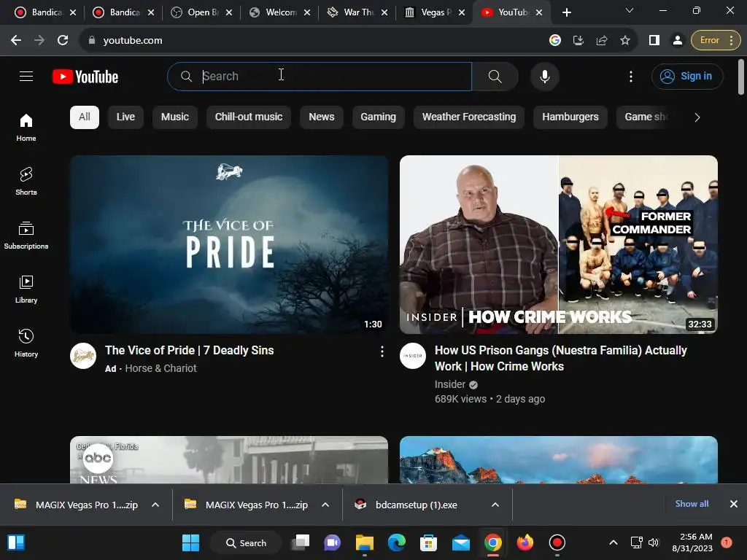Expand options for first MAGIX Vegas Pro zip download
The image size is (747, 560).
155,505
